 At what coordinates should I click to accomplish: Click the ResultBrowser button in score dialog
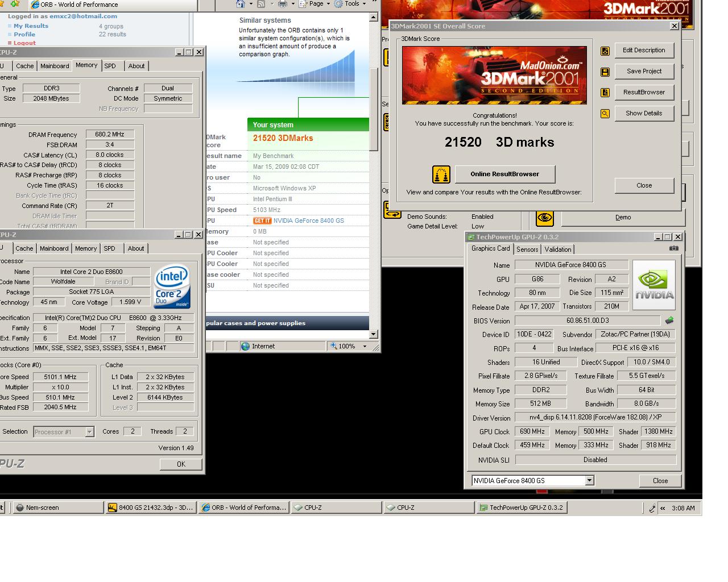tap(644, 92)
